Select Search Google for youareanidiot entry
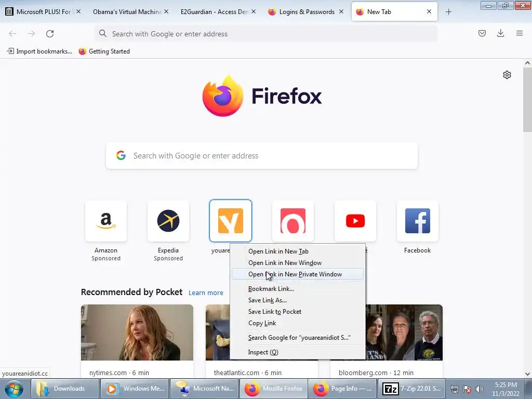The height and width of the screenshot is (399, 532). tap(298, 338)
